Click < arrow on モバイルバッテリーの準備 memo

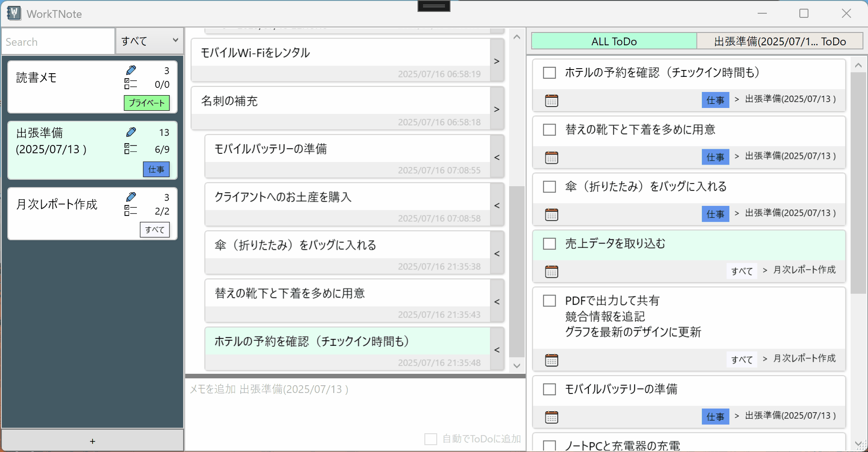coord(497,157)
